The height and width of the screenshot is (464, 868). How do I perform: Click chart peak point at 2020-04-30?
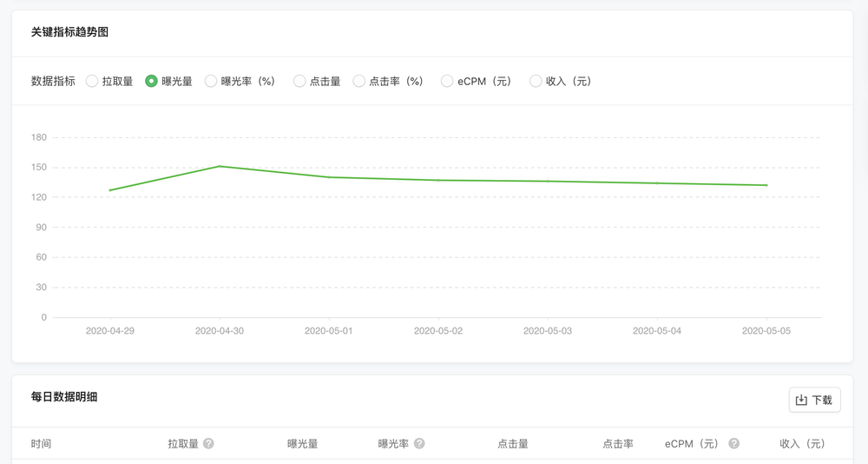pos(220,166)
